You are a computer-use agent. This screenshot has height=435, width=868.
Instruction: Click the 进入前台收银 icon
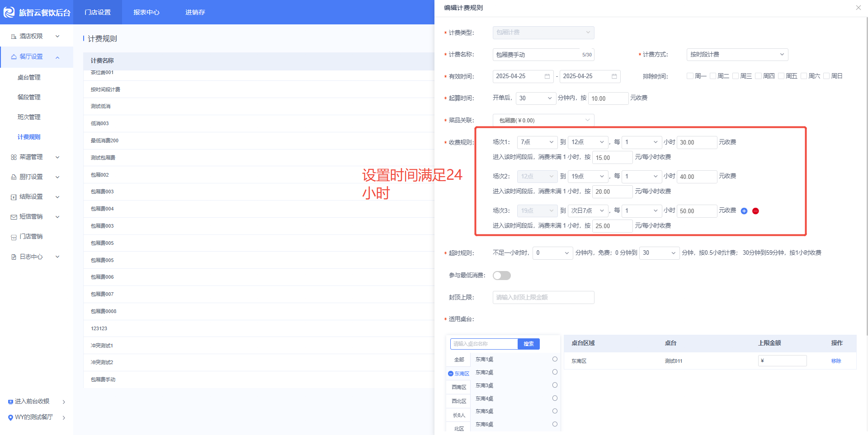click(10, 402)
